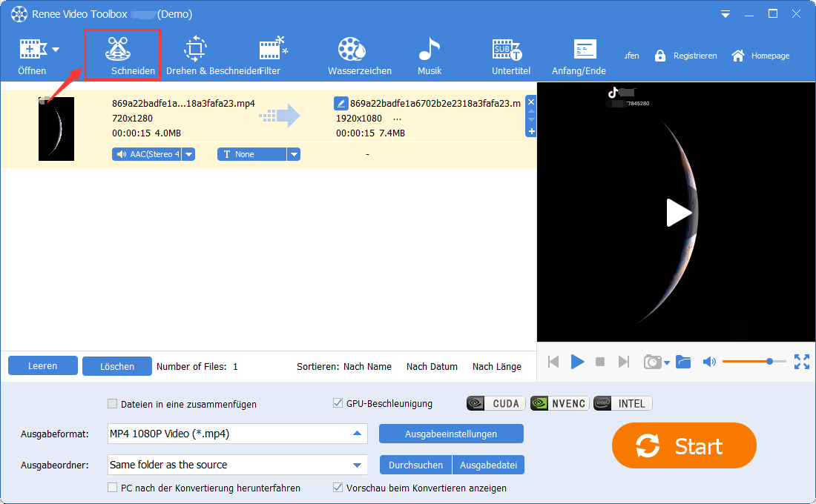Uncheck GPU-Beschleunigung checkbox
816x504 pixels.
tap(338, 403)
